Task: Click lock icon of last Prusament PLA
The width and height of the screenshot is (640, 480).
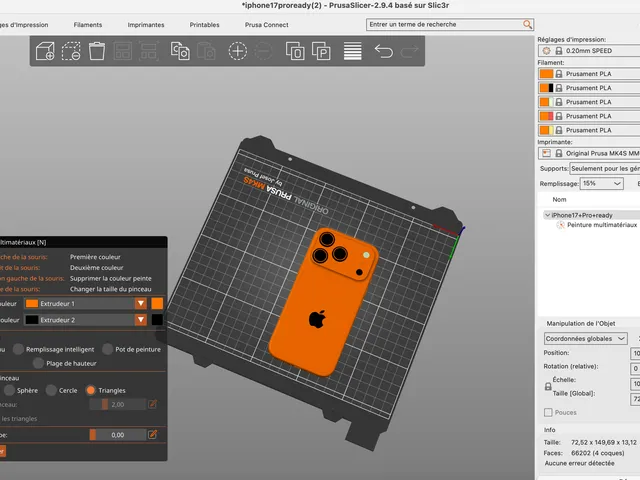Action: (559, 130)
